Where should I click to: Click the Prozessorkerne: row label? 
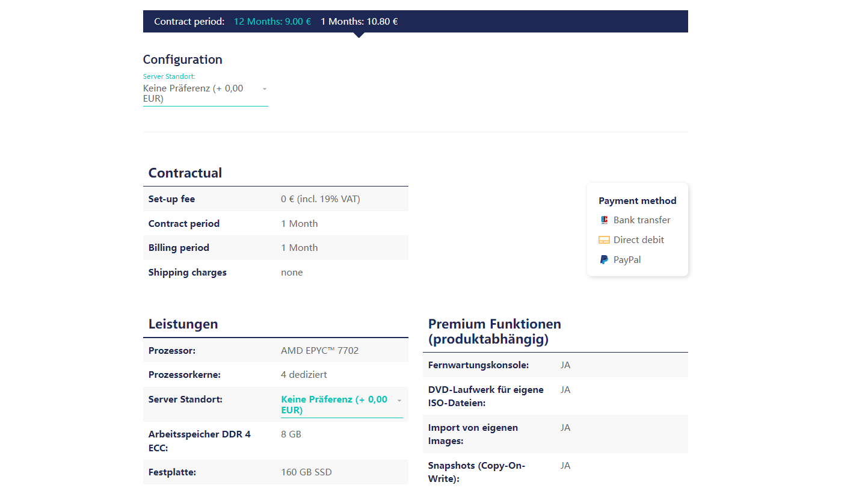(185, 375)
